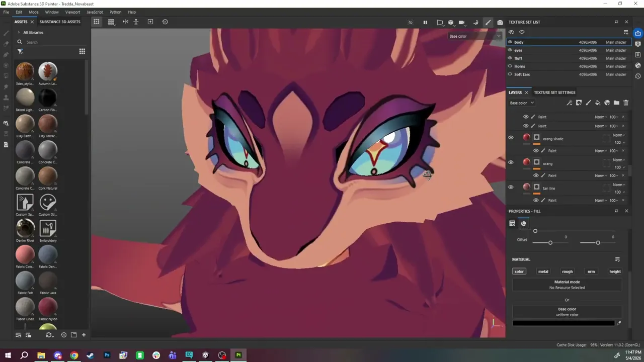Open blend mode dropdown for tan line layer
The width and height of the screenshot is (644, 362).
pyautogui.click(x=619, y=185)
